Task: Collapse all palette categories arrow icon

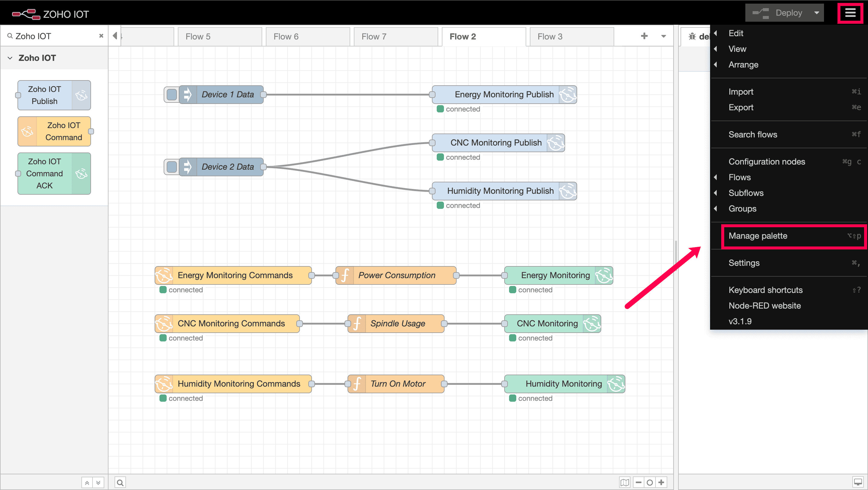Action: pos(86,482)
